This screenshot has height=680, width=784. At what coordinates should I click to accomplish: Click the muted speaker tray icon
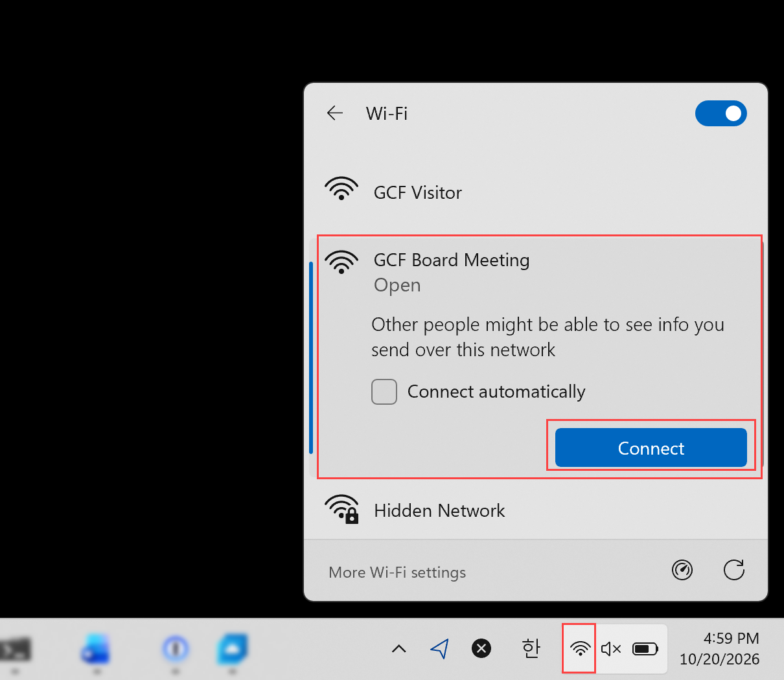611,648
